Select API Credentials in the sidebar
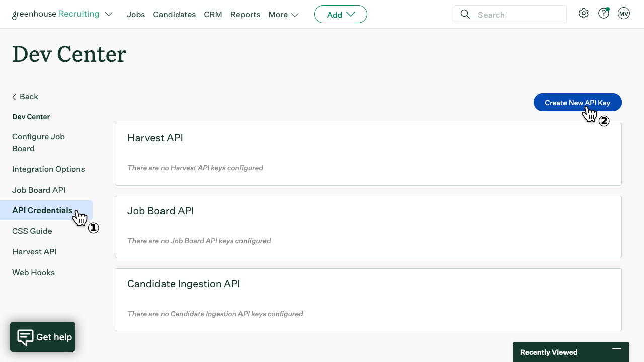The image size is (644, 362). pos(42,210)
